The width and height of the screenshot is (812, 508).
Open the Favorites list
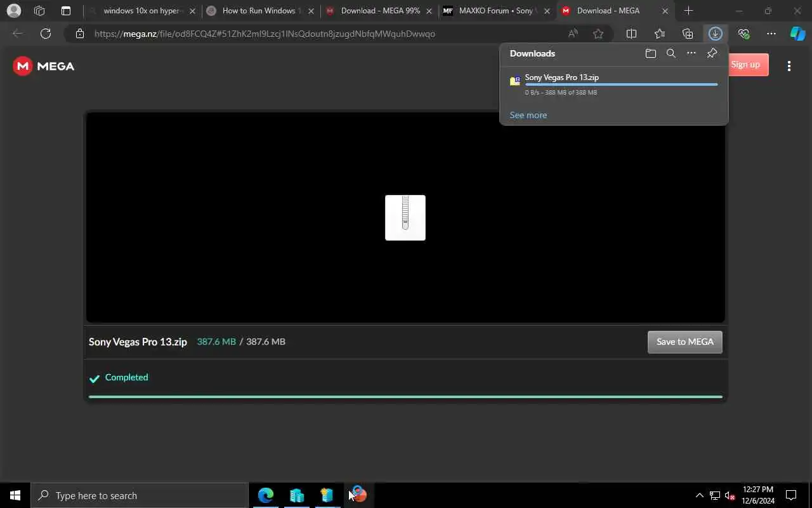pos(660,34)
